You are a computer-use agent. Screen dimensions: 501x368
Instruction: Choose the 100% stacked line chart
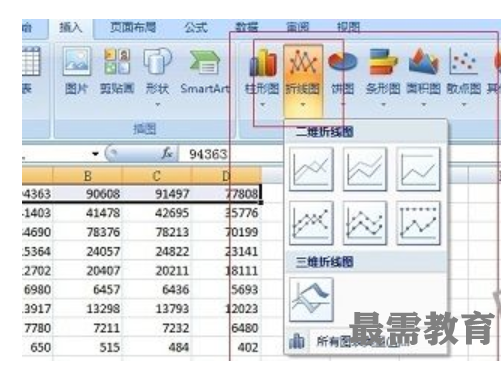[418, 169]
